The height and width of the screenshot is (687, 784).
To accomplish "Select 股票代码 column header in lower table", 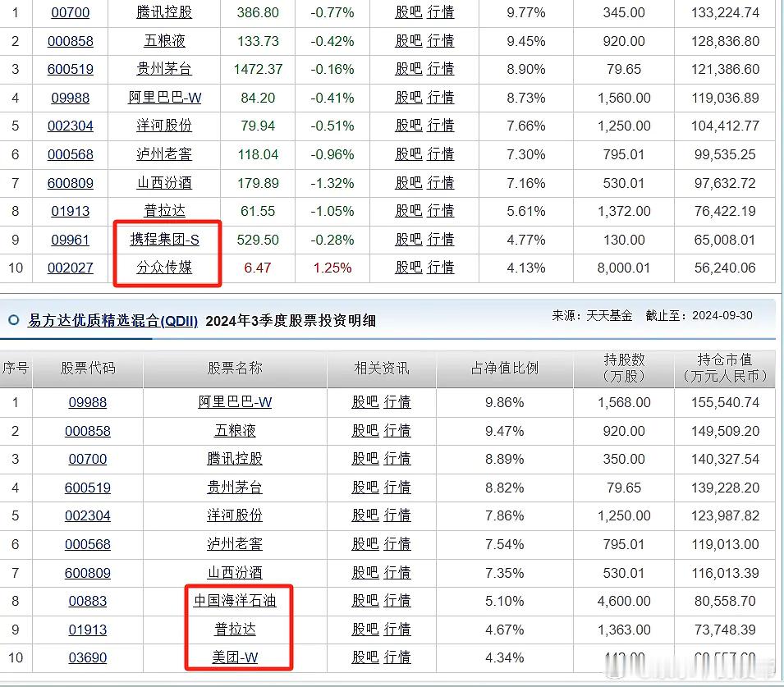I will (88, 369).
